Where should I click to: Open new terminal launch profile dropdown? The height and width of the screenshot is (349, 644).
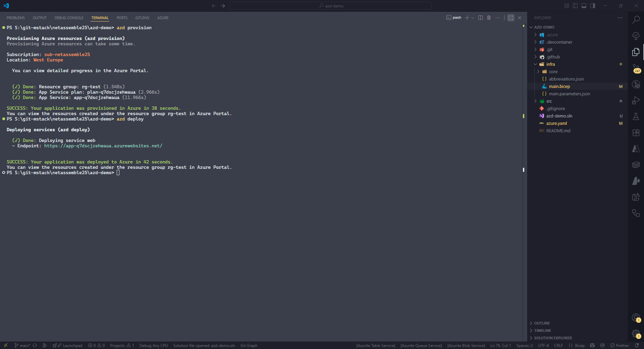[473, 18]
